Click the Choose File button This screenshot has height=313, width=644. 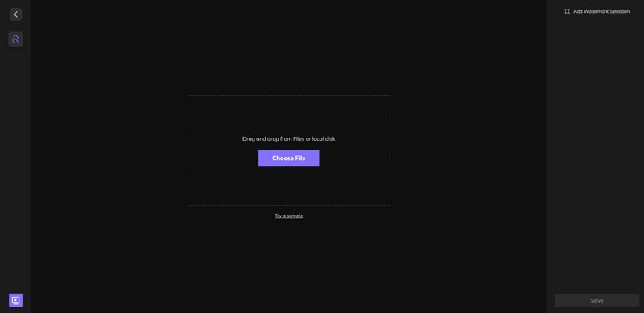click(289, 159)
